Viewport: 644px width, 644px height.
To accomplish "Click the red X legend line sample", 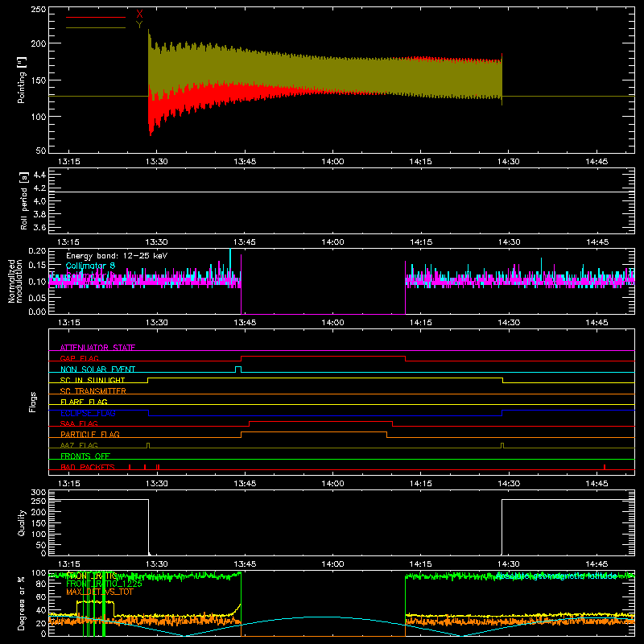I will click(96, 17).
